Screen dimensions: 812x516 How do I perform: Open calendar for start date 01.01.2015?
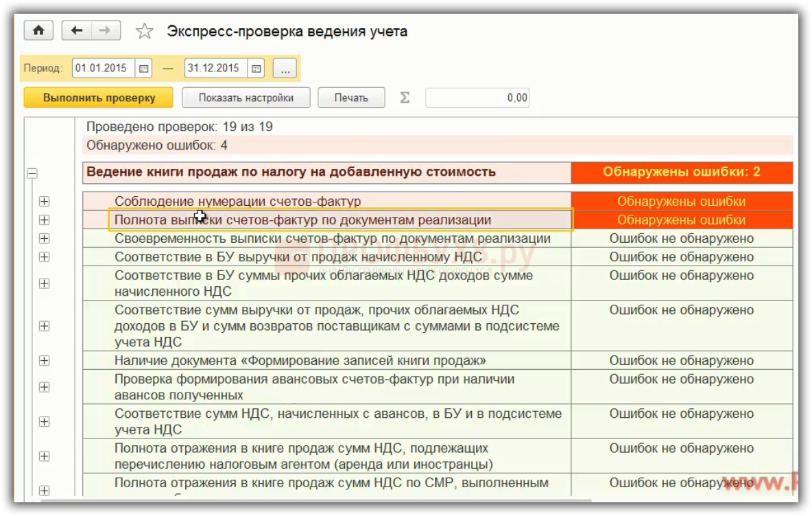point(144,69)
